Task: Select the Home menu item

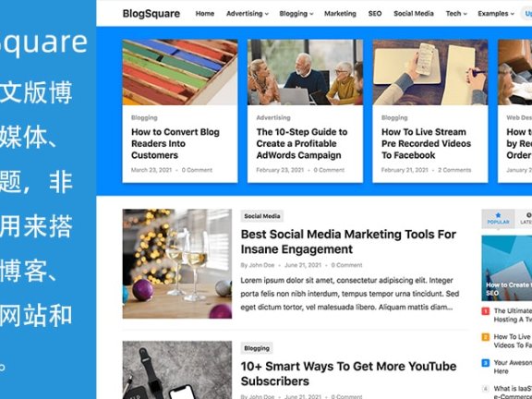Action: (205, 14)
